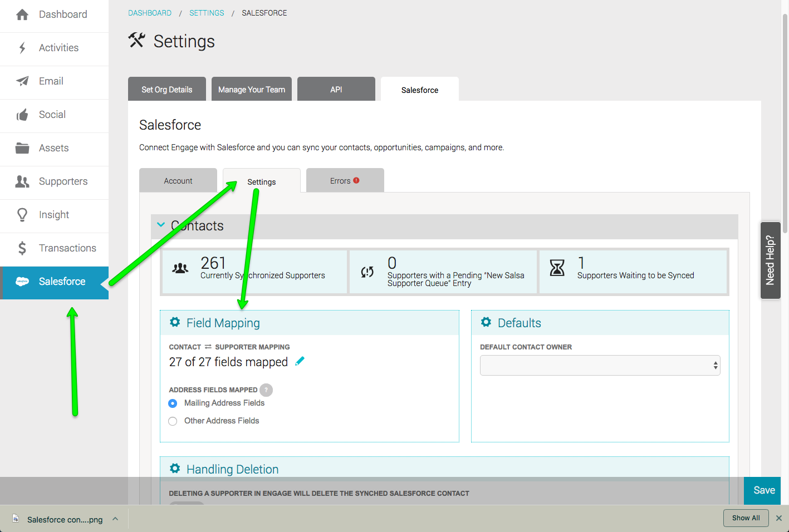View the Errors sub-tab

tap(345, 181)
